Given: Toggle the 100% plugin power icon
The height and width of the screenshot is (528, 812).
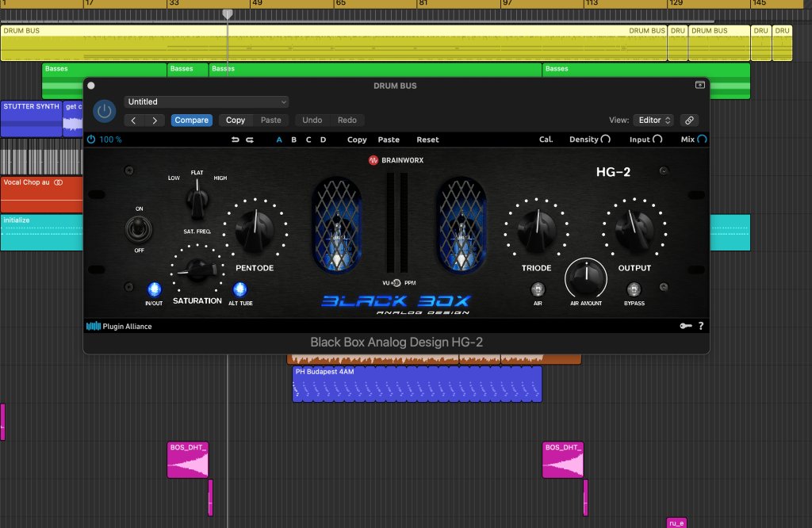Looking at the screenshot, I should (91, 140).
